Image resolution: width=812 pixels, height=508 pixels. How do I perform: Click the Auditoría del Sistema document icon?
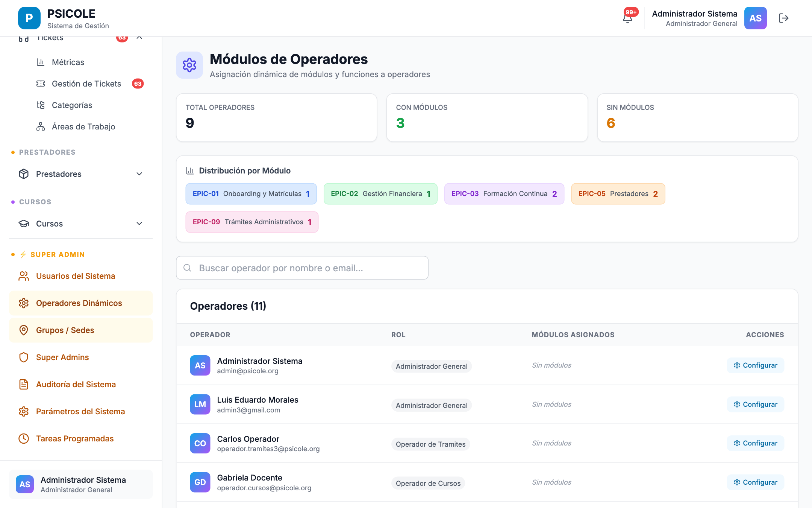24,385
